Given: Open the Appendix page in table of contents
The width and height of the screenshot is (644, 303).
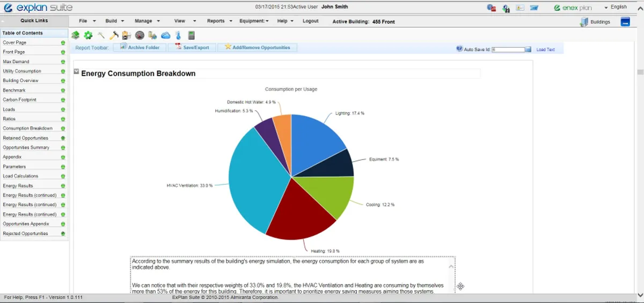Looking at the screenshot, I should [x=12, y=157].
